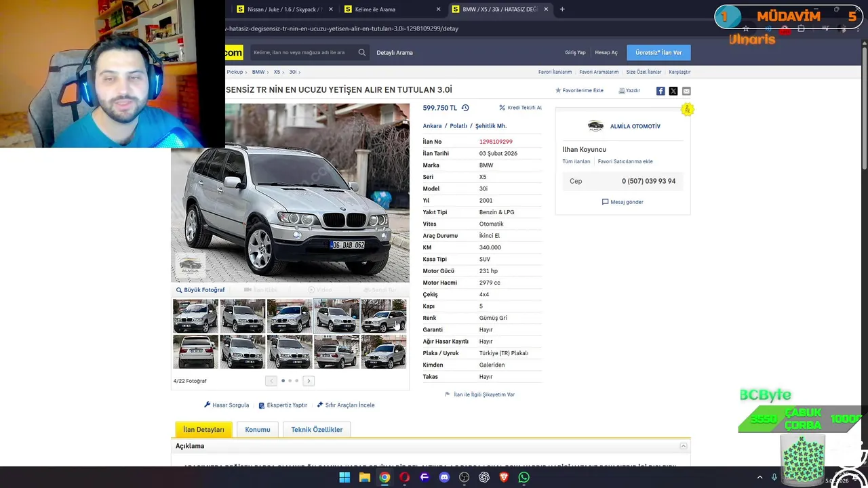Add listing to favorites via Favorilerime Ekle
The width and height of the screenshot is (868, 488).
tap(579, 90)
